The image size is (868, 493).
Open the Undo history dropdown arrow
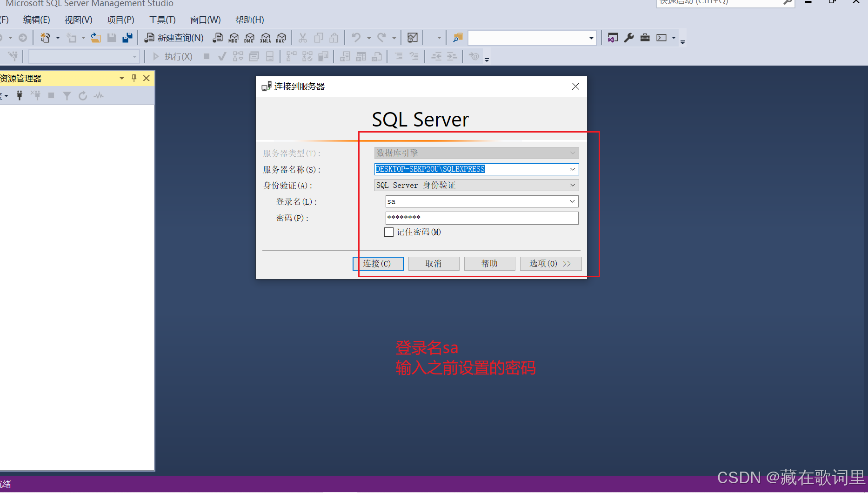click(369, 38)
